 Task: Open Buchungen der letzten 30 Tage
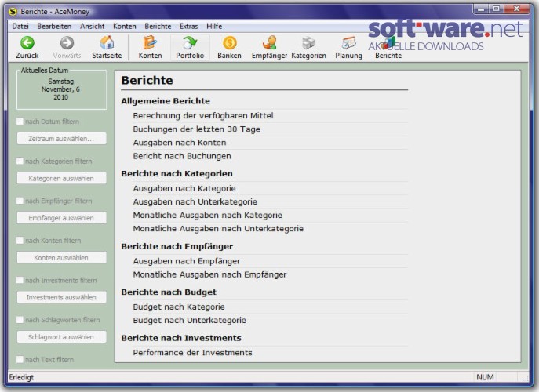click(196, 129)
